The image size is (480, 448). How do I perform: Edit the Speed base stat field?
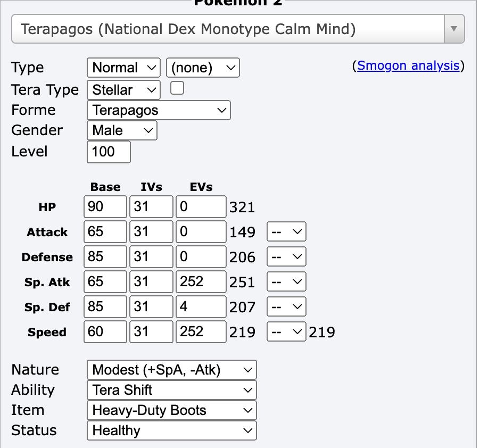[105, 331]
